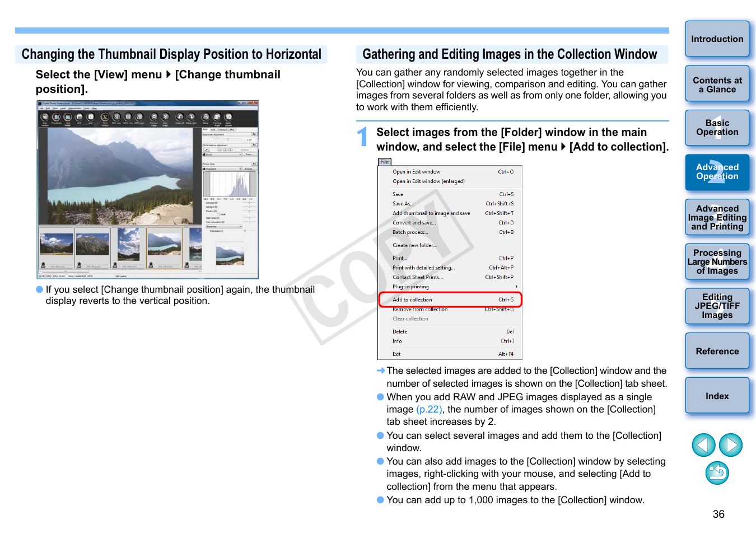Go to previous page arrow
Image resolution: width=756 pixels, height=534 pixels.
(x=703, y=445)
